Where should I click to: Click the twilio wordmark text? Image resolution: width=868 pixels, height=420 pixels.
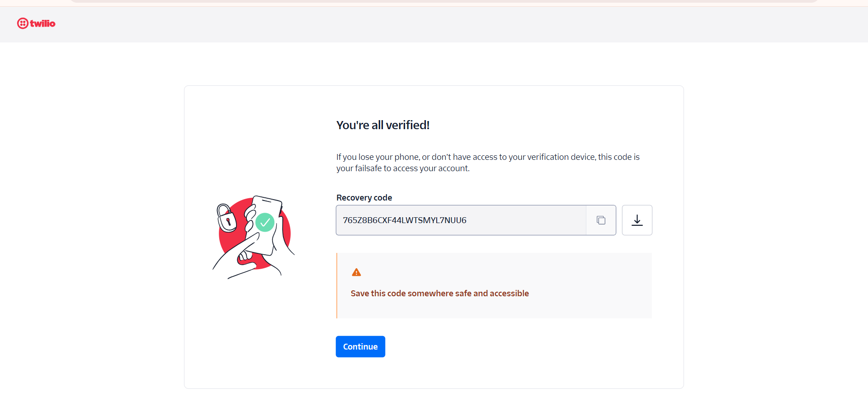tap(43, 23)
